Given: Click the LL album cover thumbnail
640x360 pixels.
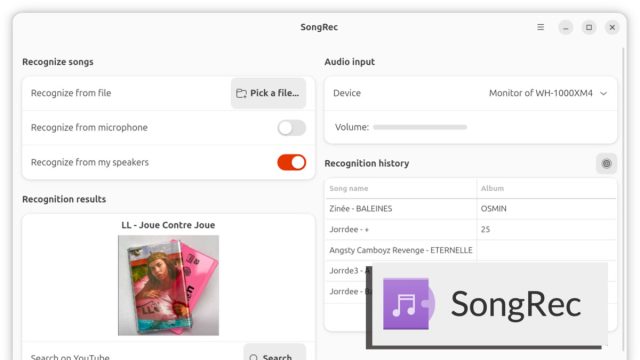Looking at the screenshot, I should [168, 285].
